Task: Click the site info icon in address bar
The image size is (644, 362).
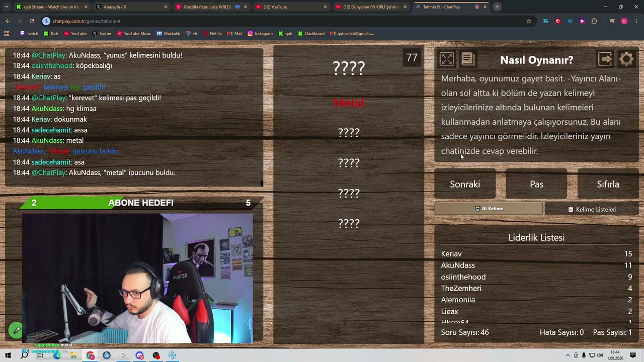Action: (x=46, y=21)
